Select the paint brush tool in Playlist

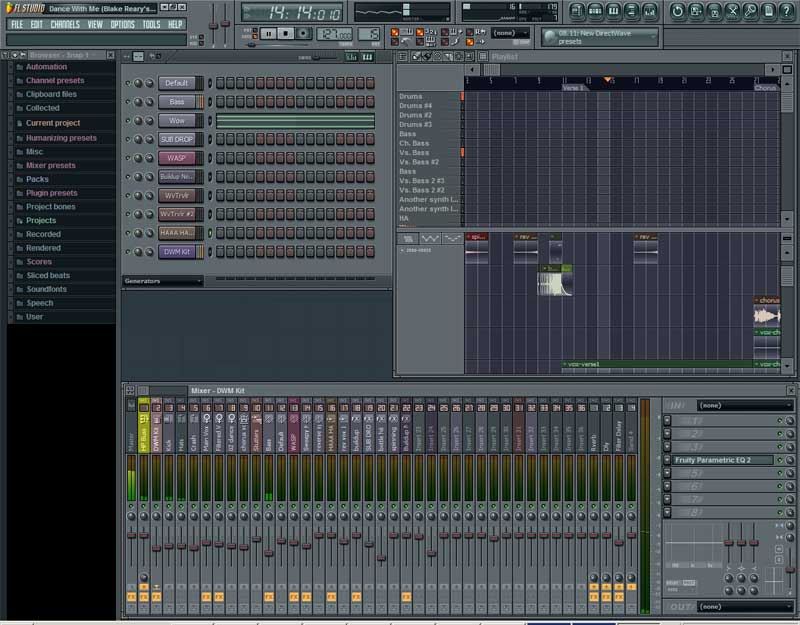point(427,56)
